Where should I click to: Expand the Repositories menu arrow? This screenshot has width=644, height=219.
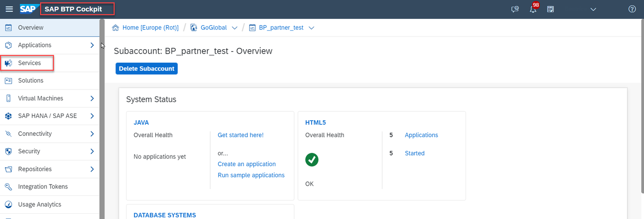point(92,169)
